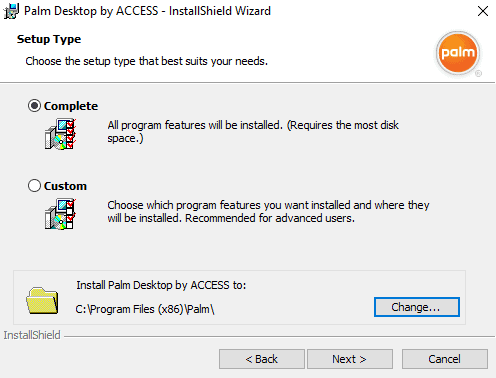The image size is (496, 378).
Task: Continue the installation with Next
Action: click(350, 359)
